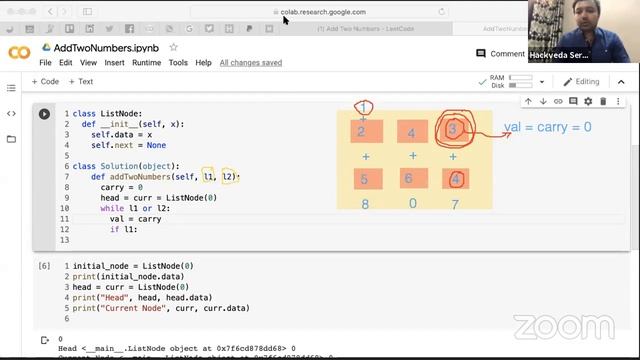
Task: Copy link to cell
Action: pos(558,101)
